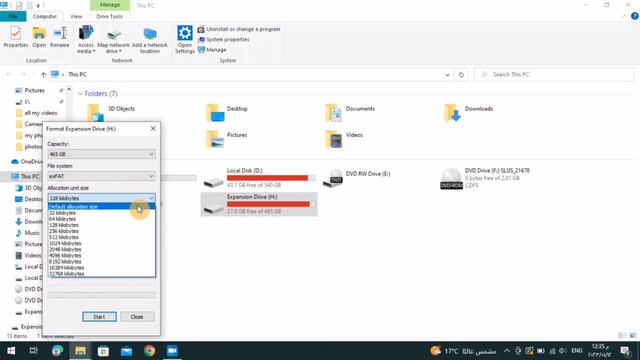Viewport: 640px width, 360px height.
Task: Select the Videos folder in the Folders group
Action: (344, 139)
